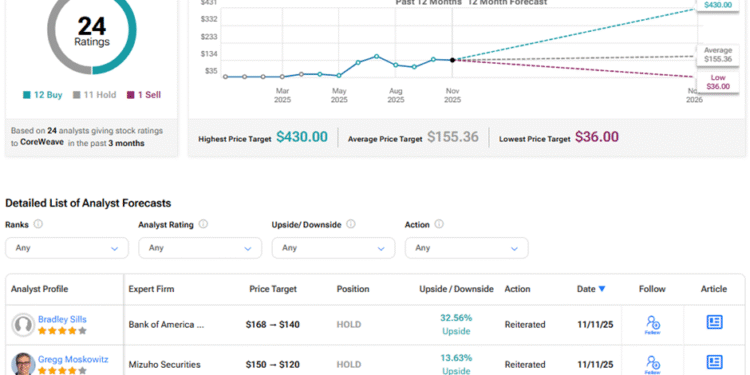Open the Analyst Rating dropdown
This screenshot has height=375, width=750.
(x=200, y=248)
